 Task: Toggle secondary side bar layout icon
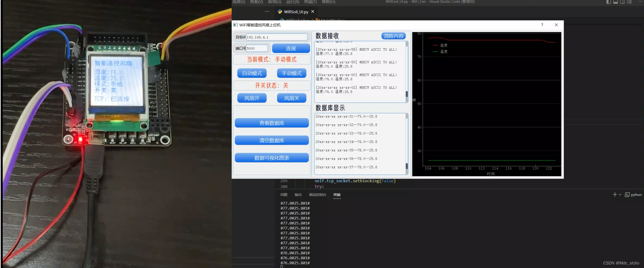coord(622,2)
